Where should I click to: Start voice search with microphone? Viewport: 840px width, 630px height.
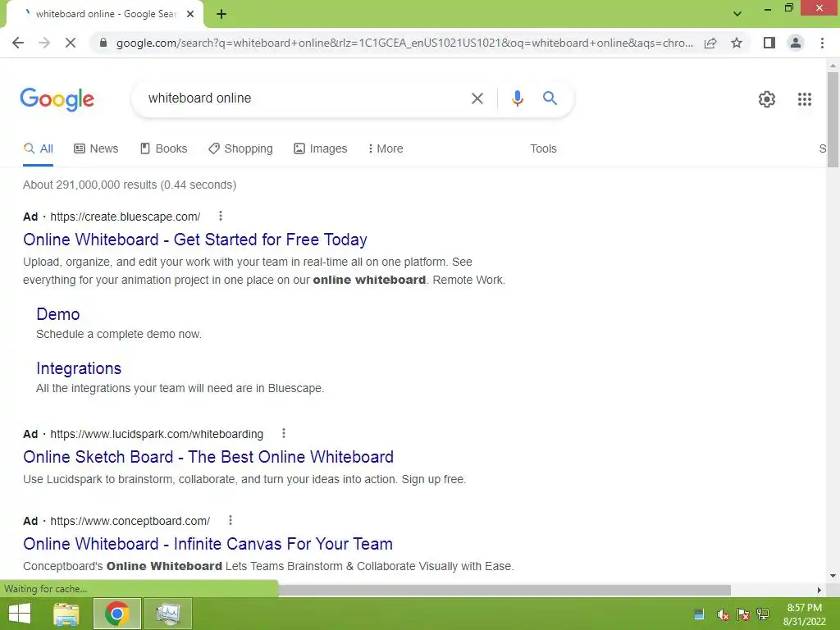tap(517, 98)
